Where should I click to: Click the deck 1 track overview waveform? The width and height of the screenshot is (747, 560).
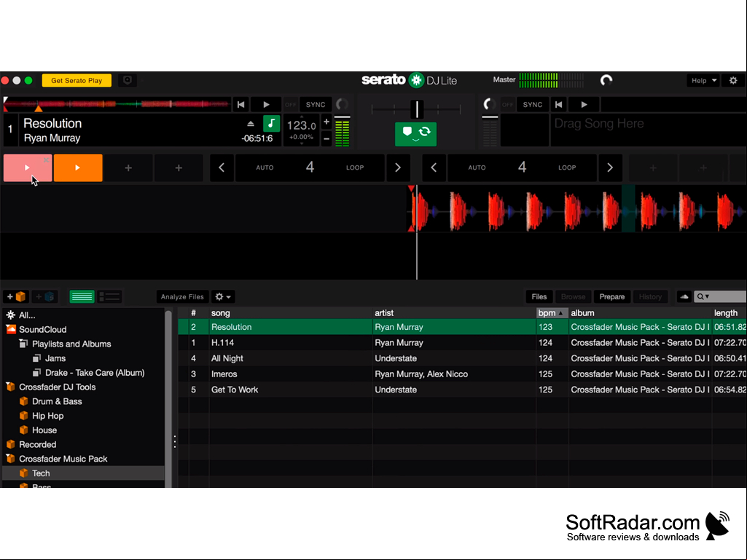(117, 104)
